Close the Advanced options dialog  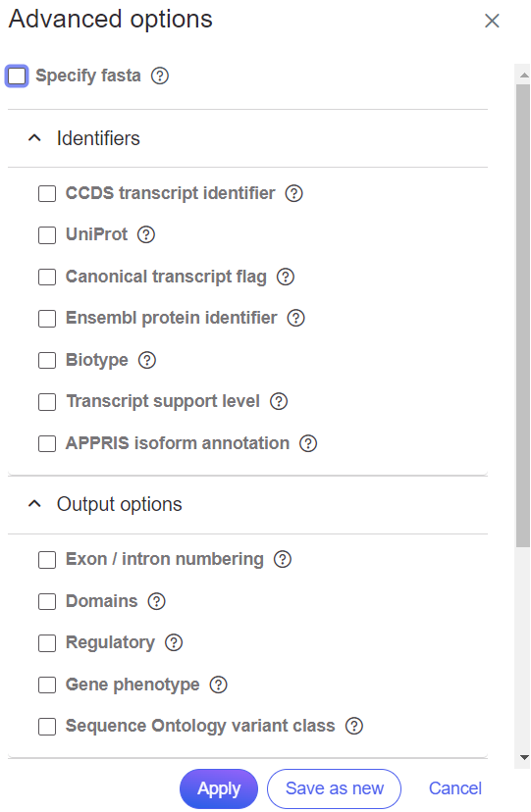point(492,21)
